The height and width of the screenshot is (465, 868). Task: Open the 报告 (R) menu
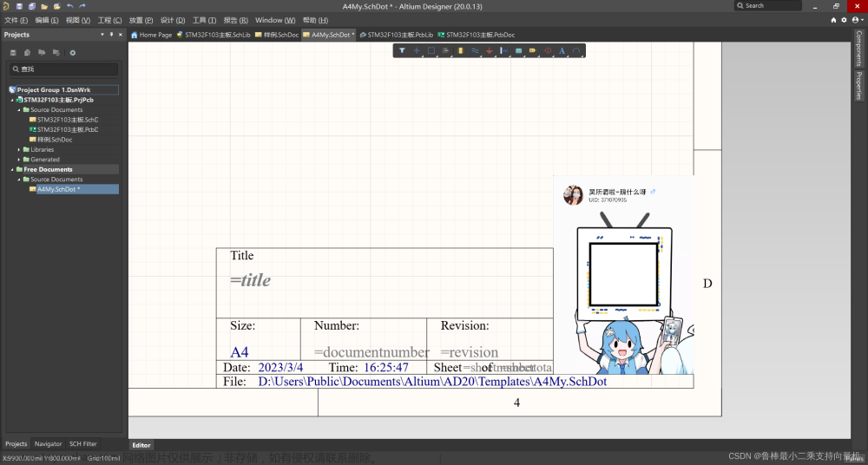[x=236, y=20]
